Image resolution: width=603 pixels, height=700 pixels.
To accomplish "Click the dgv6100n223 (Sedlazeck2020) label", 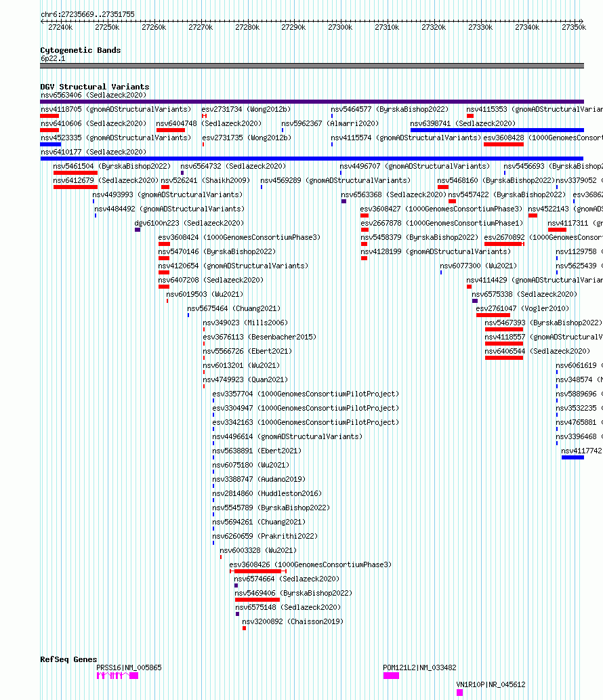I will click(x=189, y=224).
